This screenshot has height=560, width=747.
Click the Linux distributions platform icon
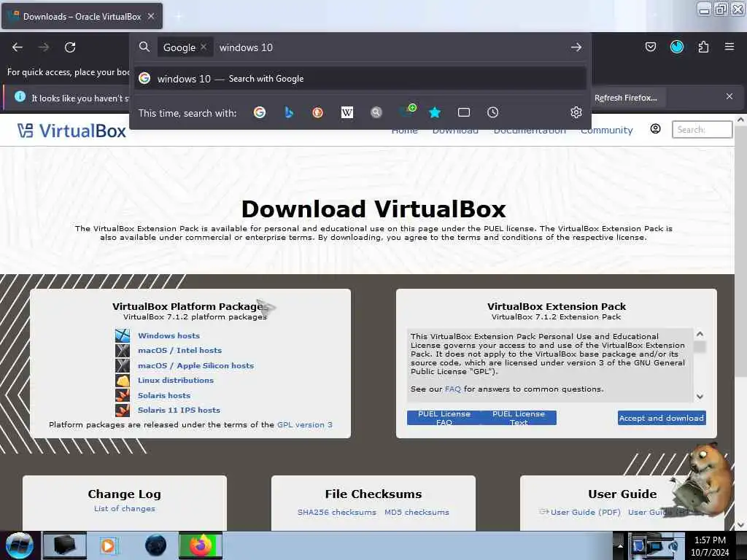pos(123,380)
